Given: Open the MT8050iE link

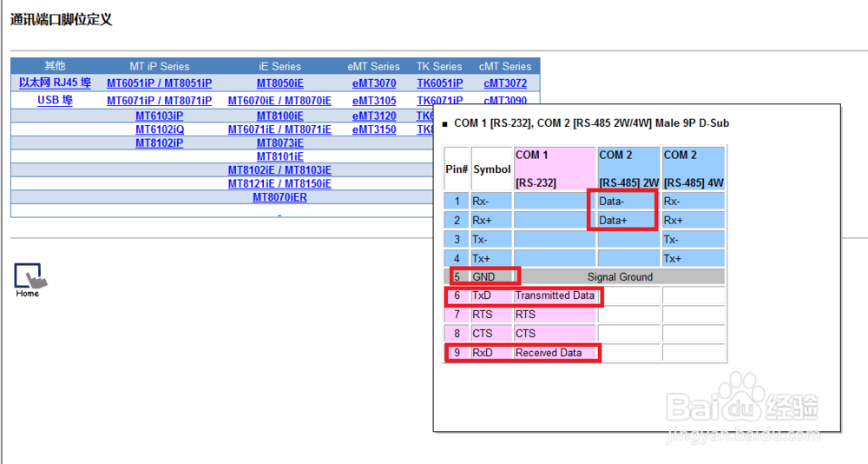Looking at the screenshot, I should pyautogui.click(x=279, y=83).
